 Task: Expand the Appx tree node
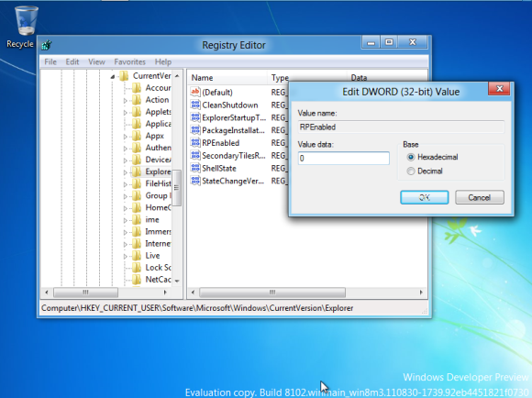[125, 137]
